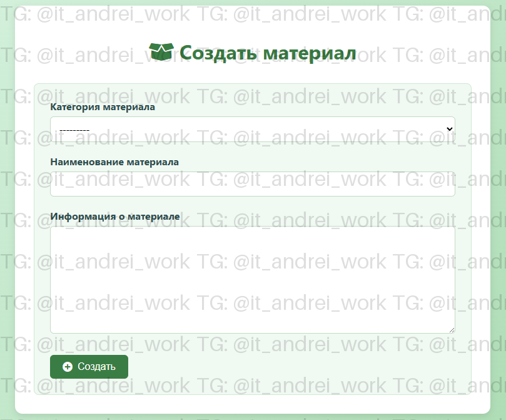Click the right end of the material name field

(x=447, y=184)
